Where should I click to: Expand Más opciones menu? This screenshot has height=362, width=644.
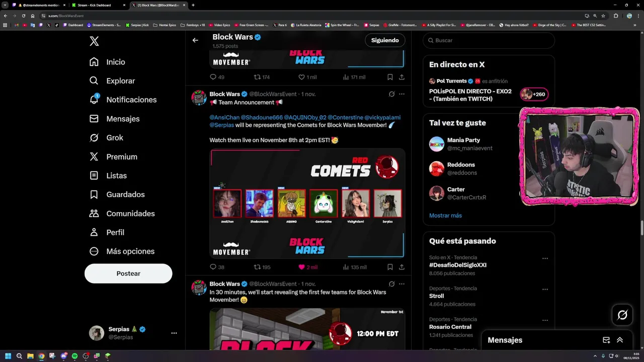(x=122, y=251)
